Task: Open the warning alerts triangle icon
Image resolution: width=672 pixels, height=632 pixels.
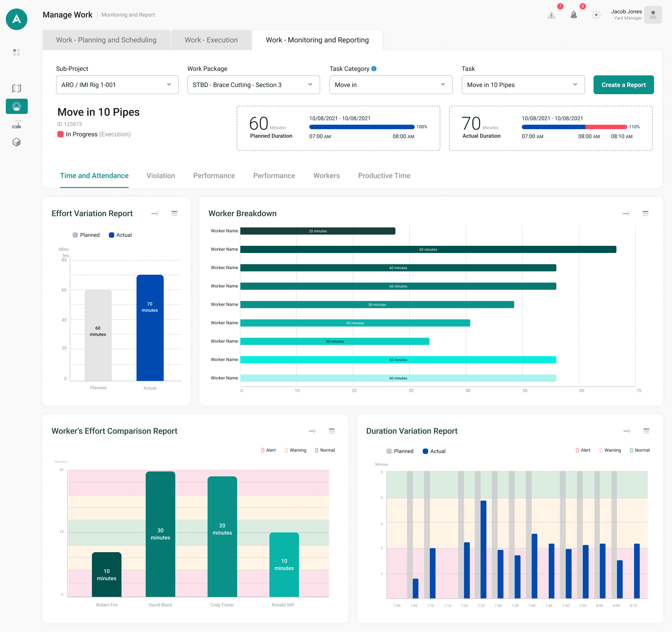Action: [x=551, y=15]
